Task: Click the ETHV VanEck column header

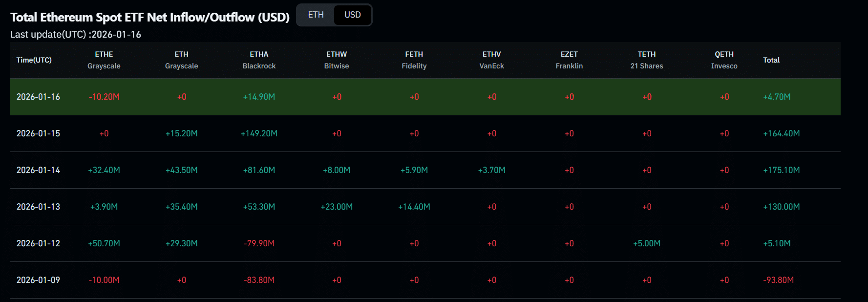Action: pos(491,60)
